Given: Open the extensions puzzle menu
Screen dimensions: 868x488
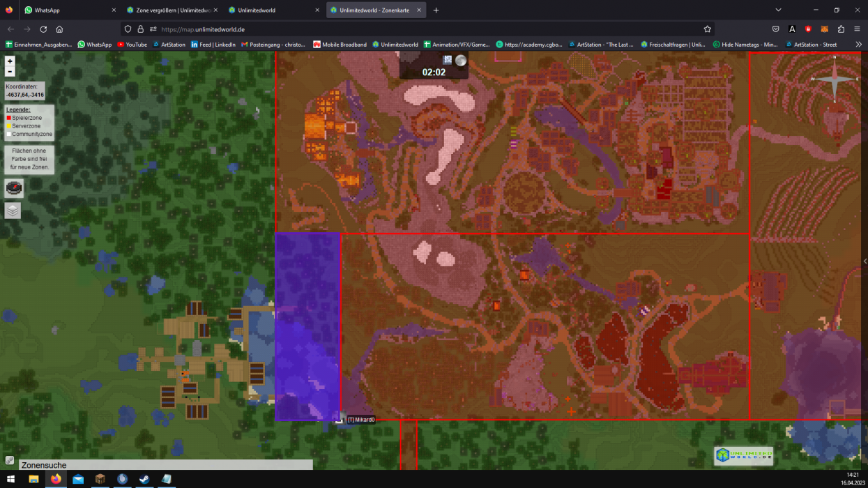Looking at the screenshot, I should (x=841, y=29).
